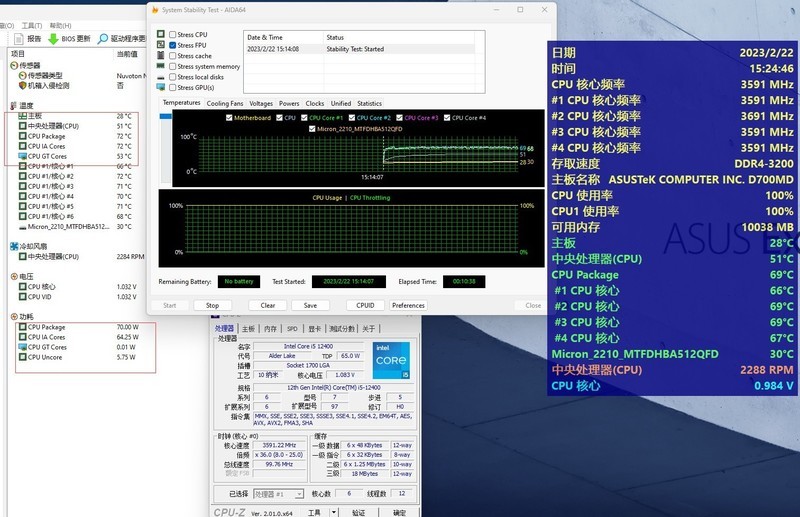Enable Stress system memory
Screen dimensions: 800x517
(x=173, y=66)
